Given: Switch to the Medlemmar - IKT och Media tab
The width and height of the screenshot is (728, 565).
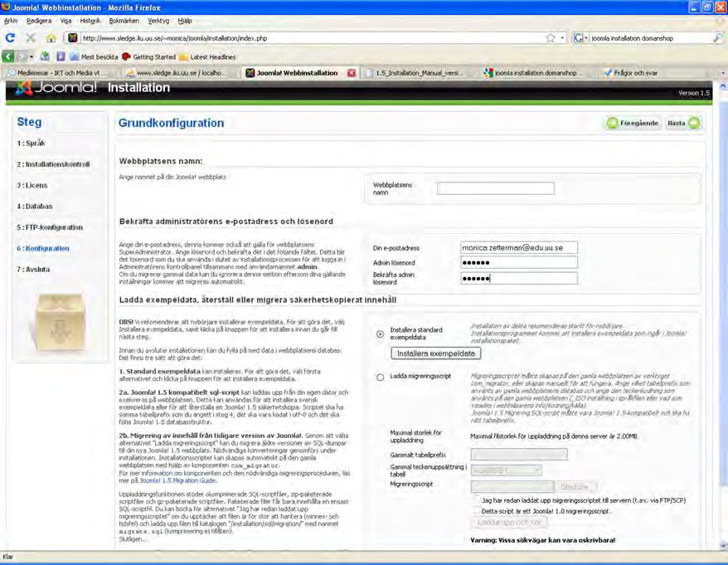Looking at the screenshot, I should pyautogui.click(x=59, y=73).
